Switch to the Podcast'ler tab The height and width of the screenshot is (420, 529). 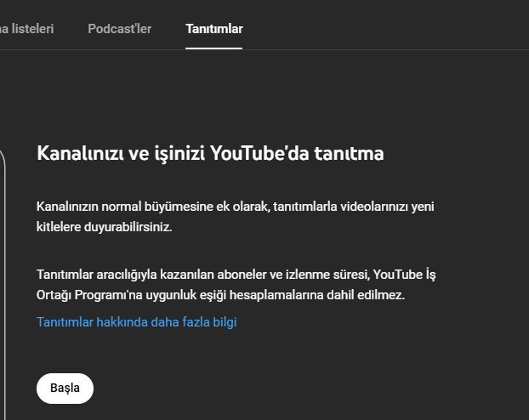point(119,29)
